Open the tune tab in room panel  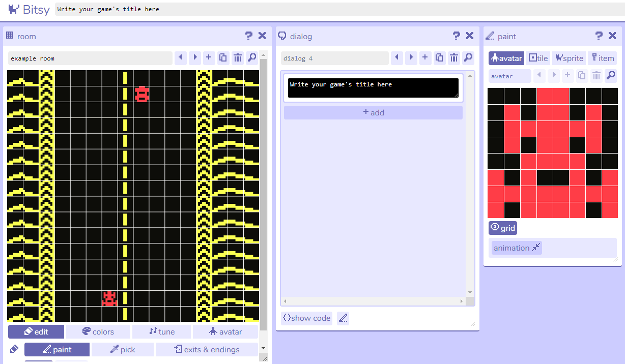pyautogui.click(x=161, y=331)
